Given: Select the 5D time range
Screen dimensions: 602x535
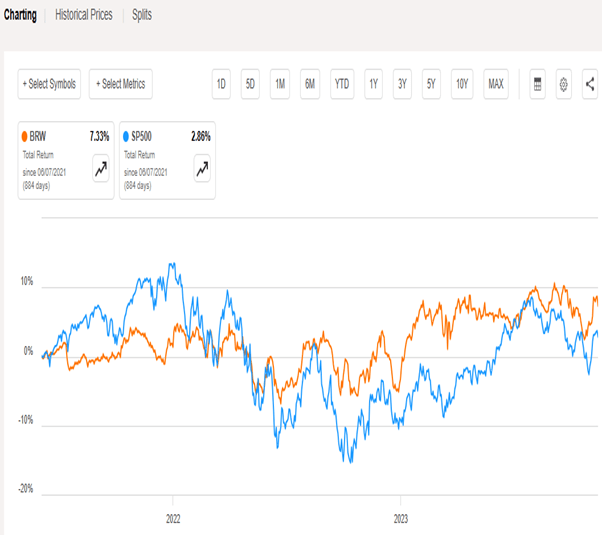Looking at the screenshot, I should click(x=251, y=85).
